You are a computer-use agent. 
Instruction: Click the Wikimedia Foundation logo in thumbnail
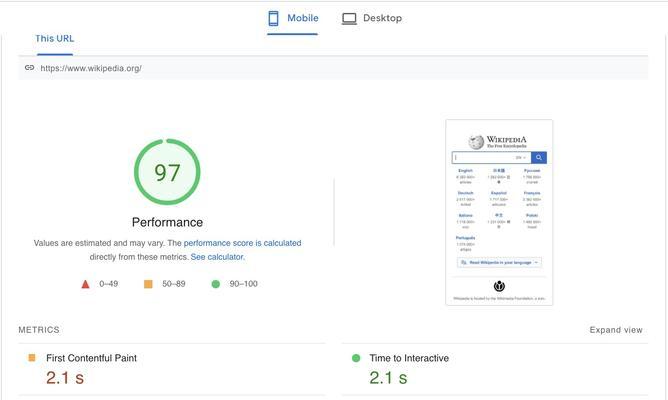point(499,286)
